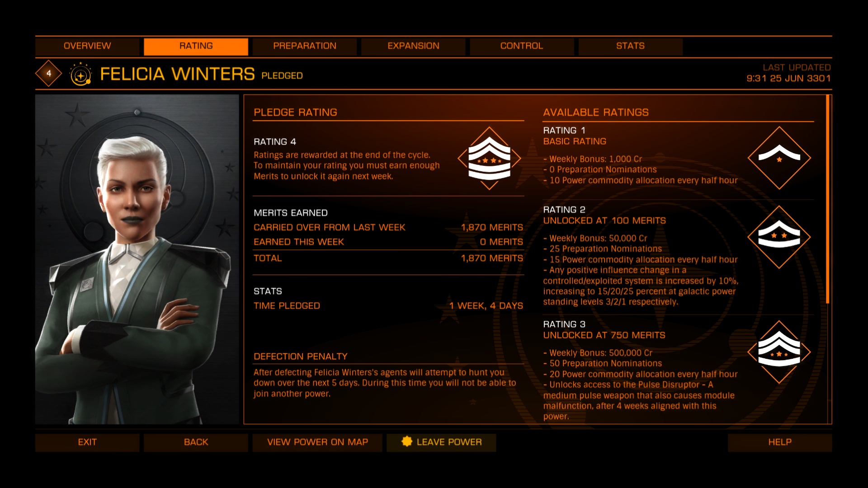868x488 pixels.
Task: Select the highlighted Rating tab
Action: point(196,46)
